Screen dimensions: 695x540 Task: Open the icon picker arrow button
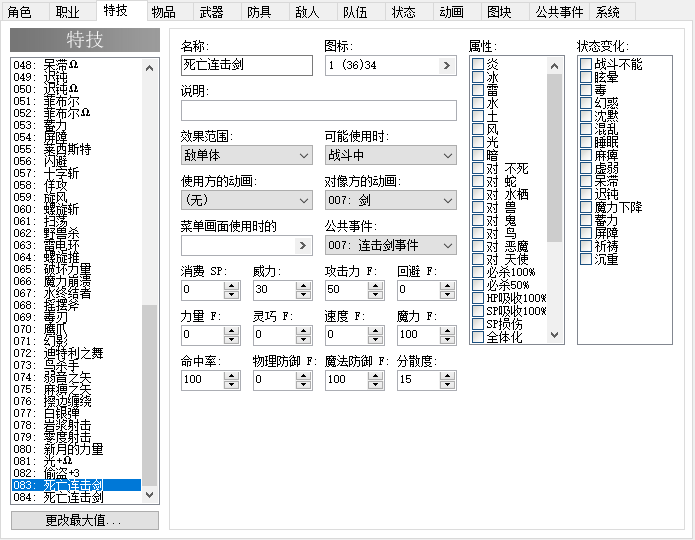[447, 66]
